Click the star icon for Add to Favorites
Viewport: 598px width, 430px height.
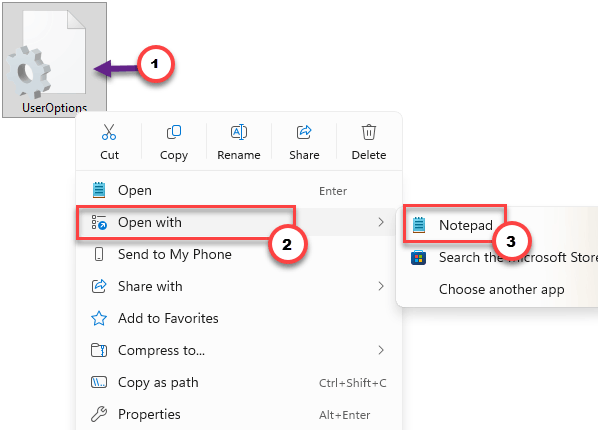click(99, 318)
